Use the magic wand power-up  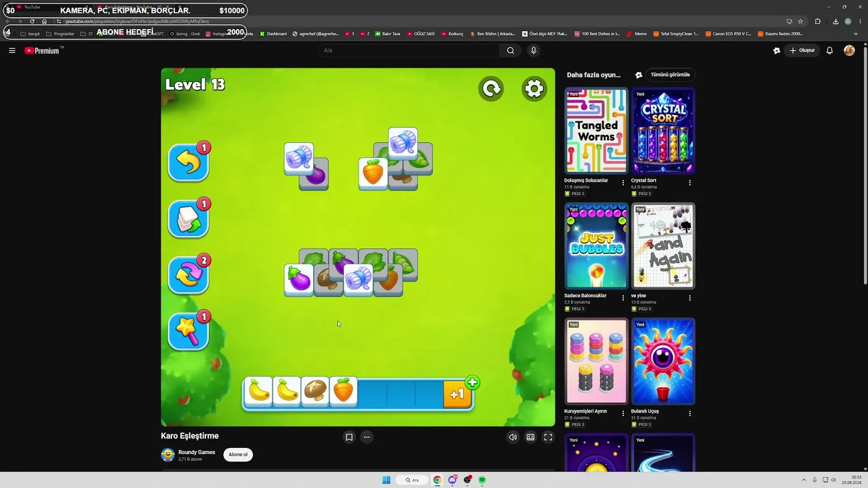point(188,331)
